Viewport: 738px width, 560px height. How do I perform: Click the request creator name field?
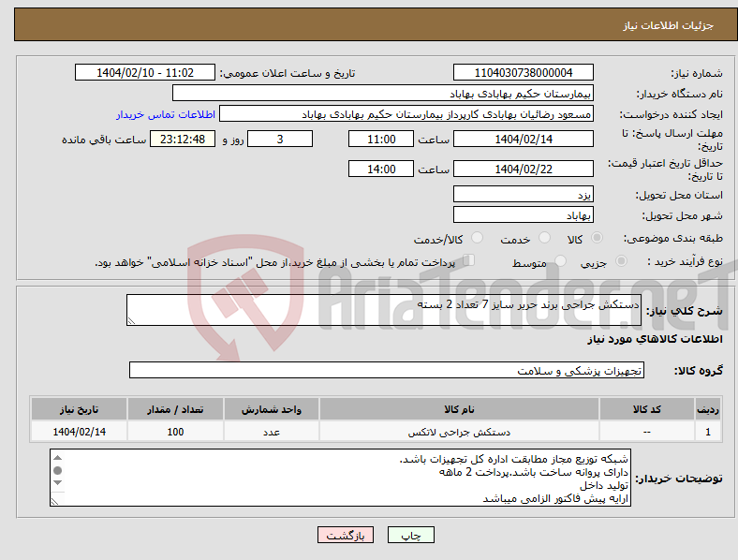pos(406,114)
